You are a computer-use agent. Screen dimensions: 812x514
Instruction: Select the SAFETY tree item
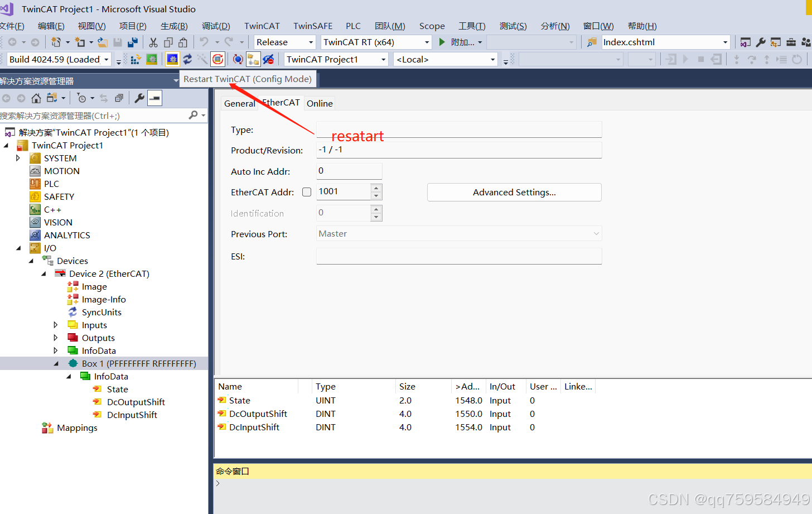pos(59,196)
